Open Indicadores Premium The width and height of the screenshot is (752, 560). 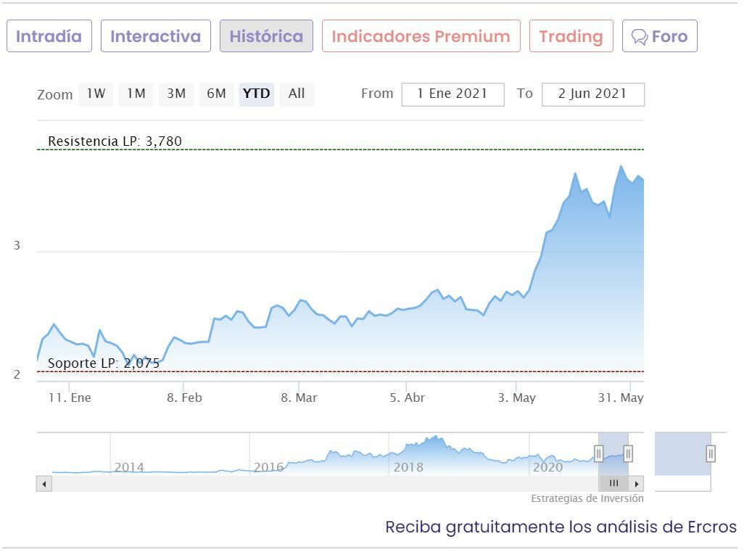pyautogui.click(x=421, y=36)
